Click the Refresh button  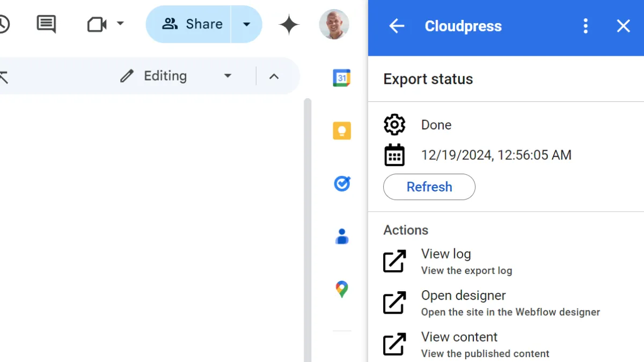[x=429, y=187]
